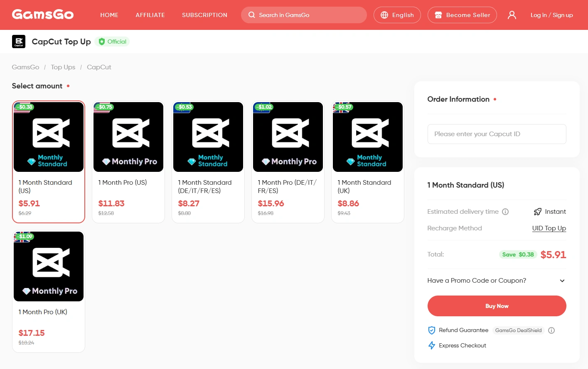
Task: Select the 1 Month Standard (UK) card
Action: click(368, 162)
